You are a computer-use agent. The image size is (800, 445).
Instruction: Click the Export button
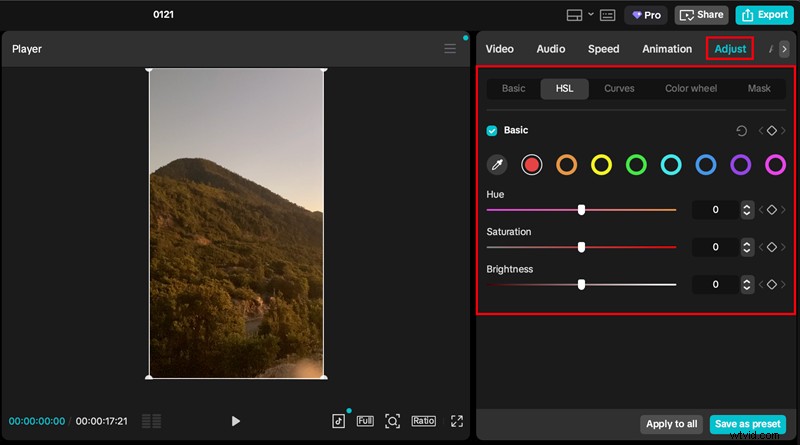point(764,15)
